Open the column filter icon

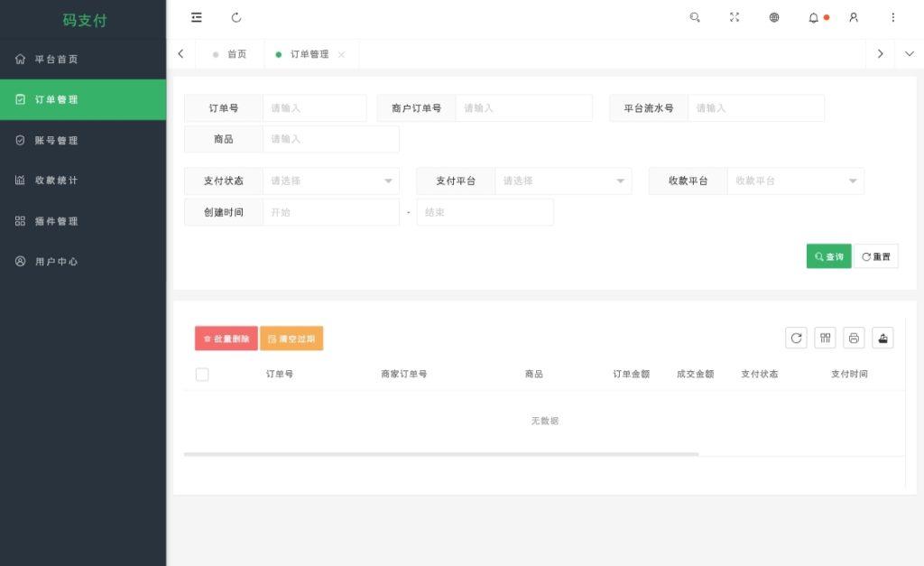tap(825, 338)
